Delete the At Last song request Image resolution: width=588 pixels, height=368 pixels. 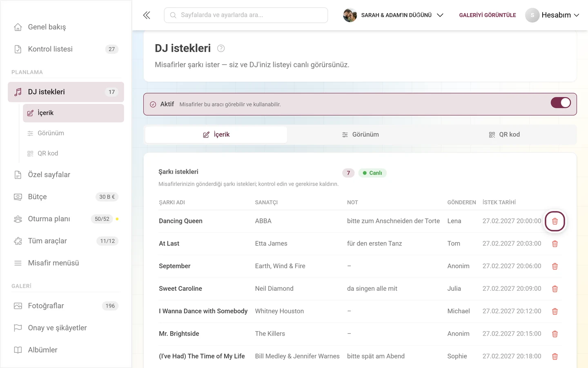pyautogui.click(x=555, y=244)
